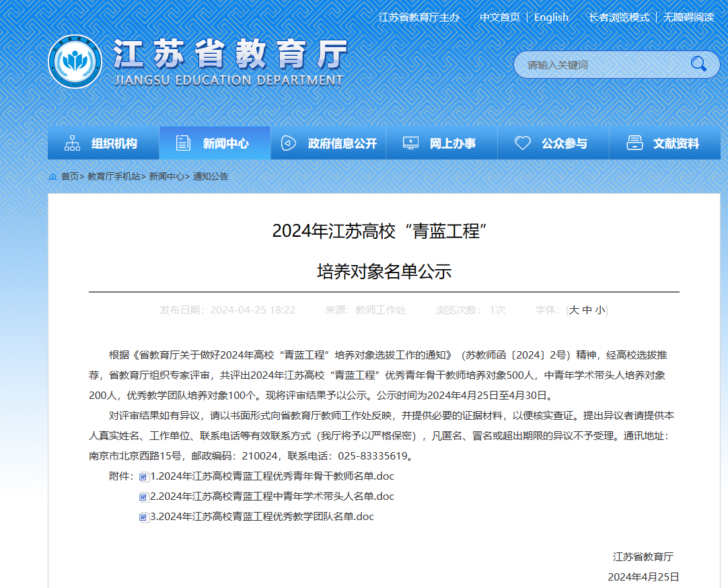
Task: Click the home icon in breadcrumb
Action: (x=52, y=176)
